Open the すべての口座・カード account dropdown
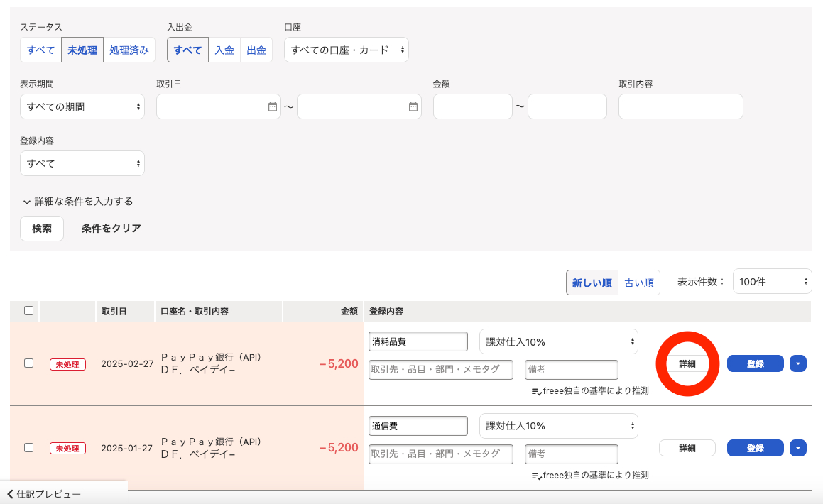This screenshot has width=823, height=504. point(346,50)
